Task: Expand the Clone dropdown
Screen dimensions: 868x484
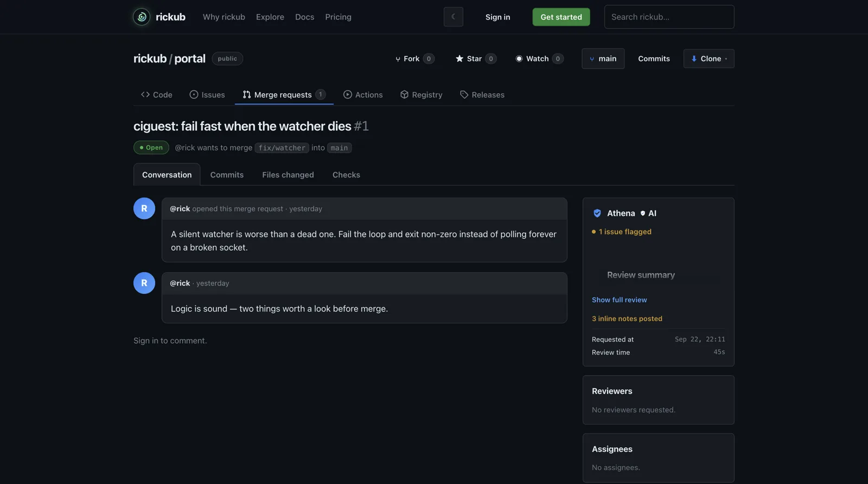Action: click(x=709, y=59)
